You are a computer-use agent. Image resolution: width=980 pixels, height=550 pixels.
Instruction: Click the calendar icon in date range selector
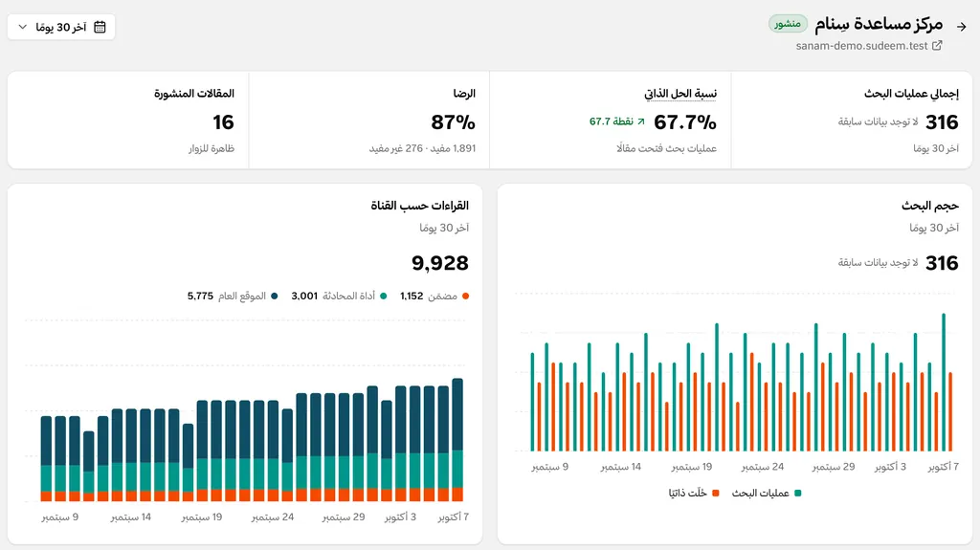click(100, 27)
